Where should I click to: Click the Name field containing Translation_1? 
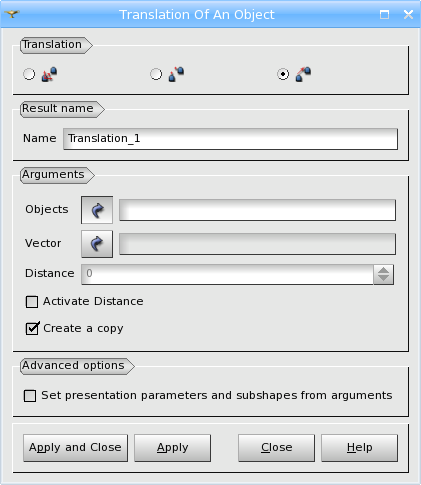(x=230, y=139)
